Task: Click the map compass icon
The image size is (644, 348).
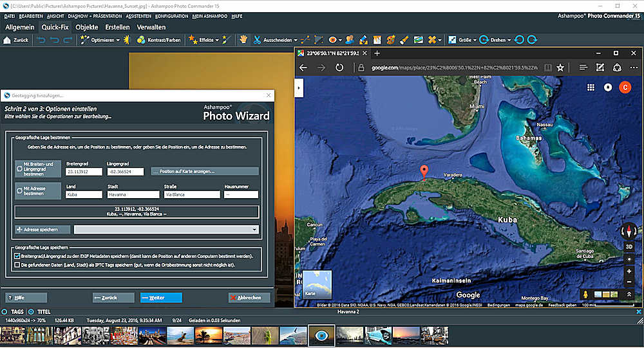Action: (x=629, y=231)
